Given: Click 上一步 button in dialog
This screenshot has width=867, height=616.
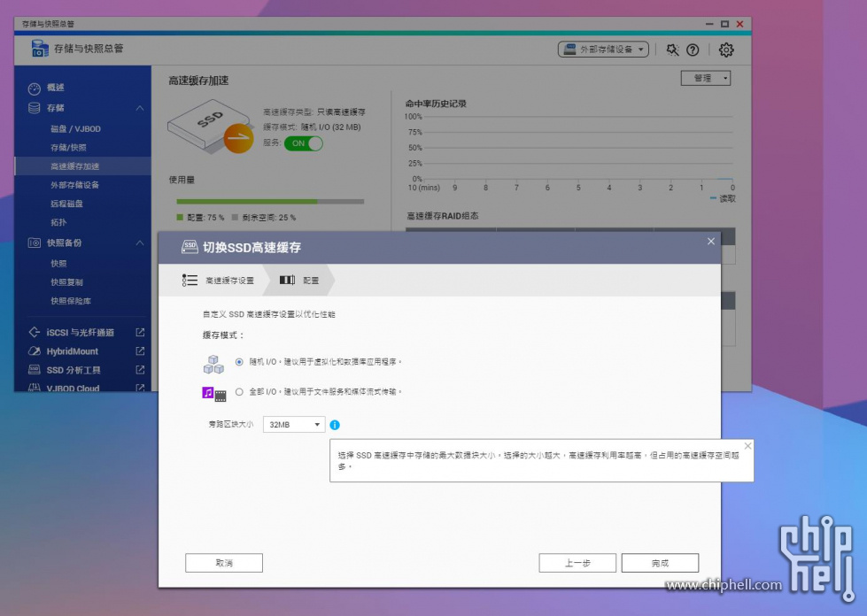Looking at the screenshot, I should click(577, 563).
